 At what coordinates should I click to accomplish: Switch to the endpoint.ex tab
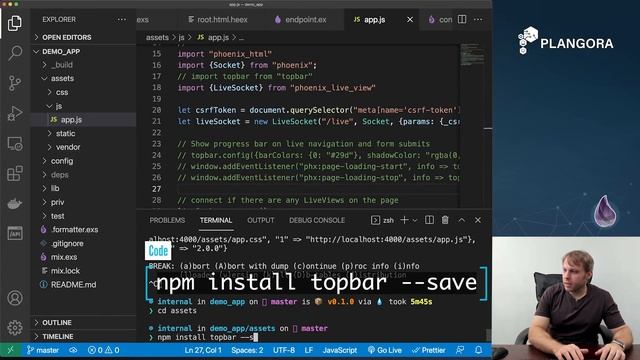pyautogui.click(x=300, y=20)
